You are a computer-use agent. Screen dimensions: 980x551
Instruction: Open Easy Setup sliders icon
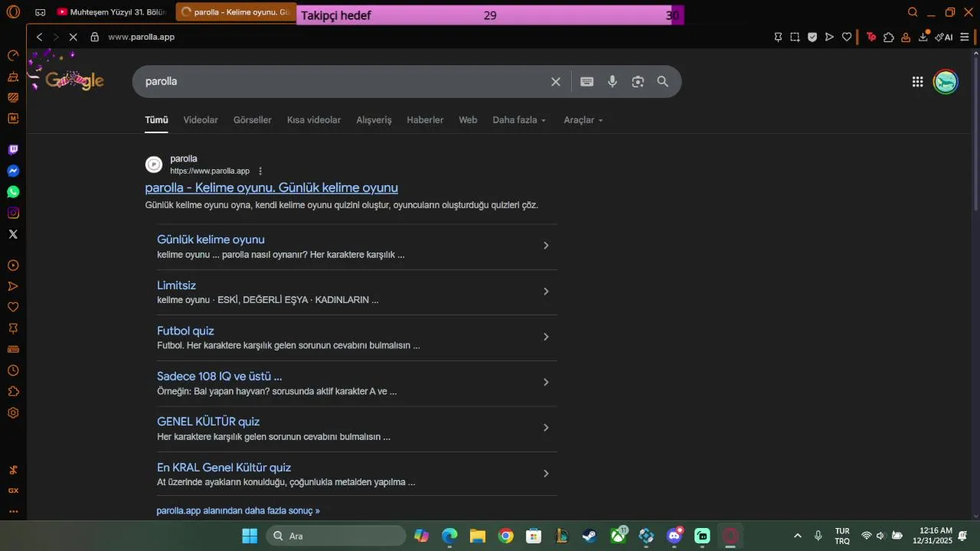[x=965, y=37]
